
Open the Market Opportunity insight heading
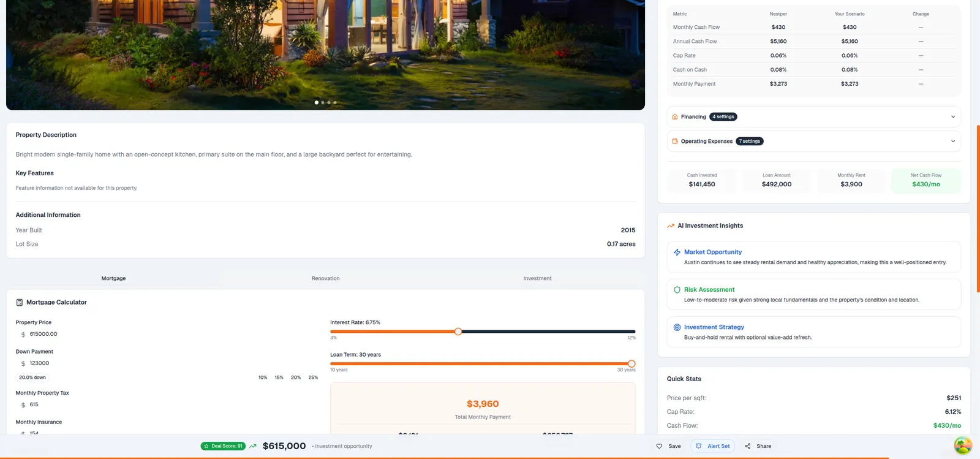click(713, 252)
